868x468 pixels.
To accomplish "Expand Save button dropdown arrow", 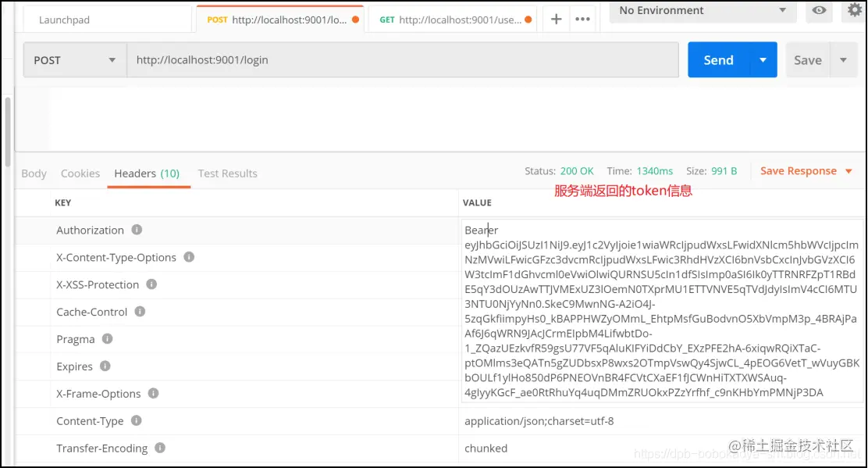I will point(843,60).
